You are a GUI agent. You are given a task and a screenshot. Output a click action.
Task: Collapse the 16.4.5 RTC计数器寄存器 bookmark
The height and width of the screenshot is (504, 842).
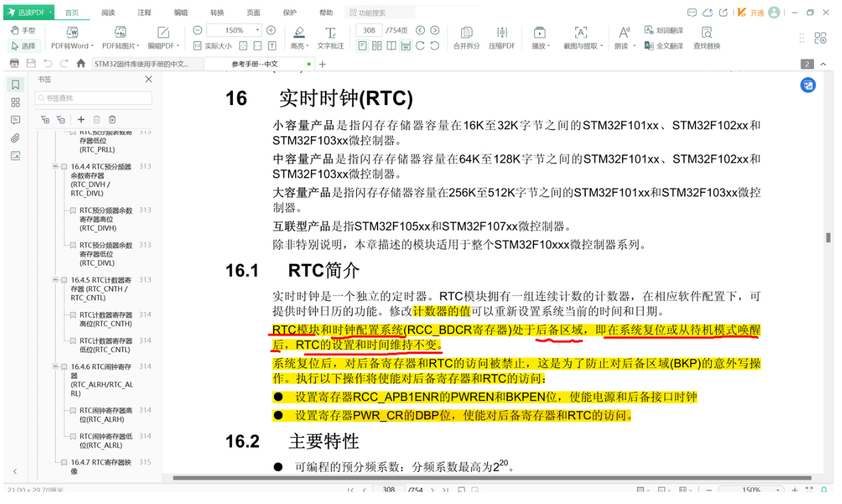(56, 280)
